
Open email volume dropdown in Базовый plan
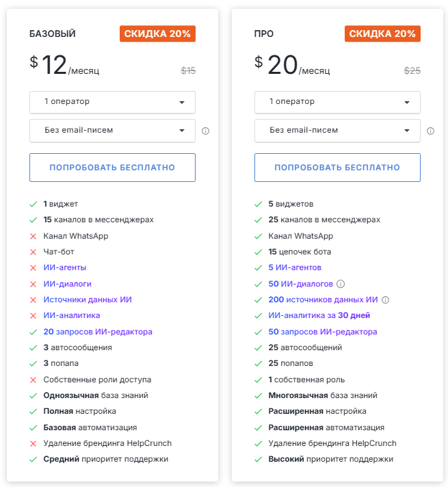tap(112, 130)
